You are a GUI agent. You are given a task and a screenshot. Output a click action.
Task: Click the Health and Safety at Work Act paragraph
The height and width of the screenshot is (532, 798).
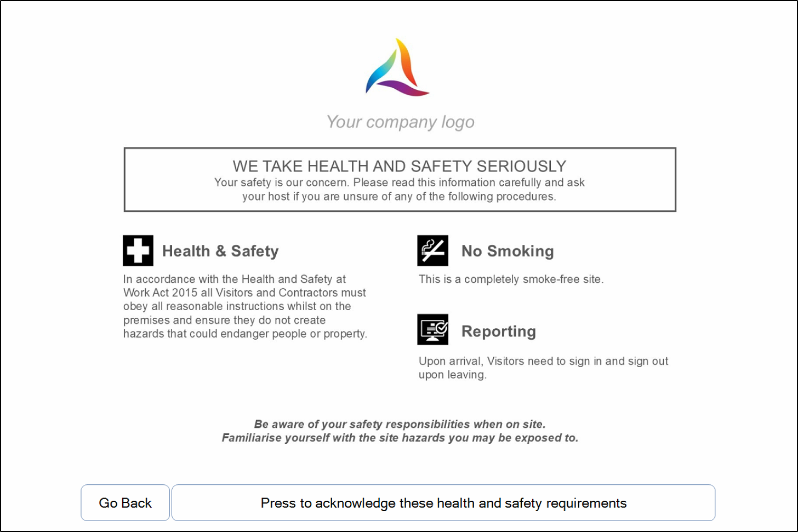245,306
